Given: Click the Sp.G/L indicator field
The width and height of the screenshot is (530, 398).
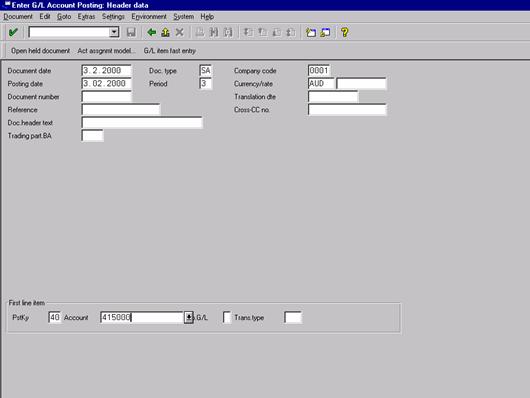Looking at the screenshot, I should pos(227,318).
